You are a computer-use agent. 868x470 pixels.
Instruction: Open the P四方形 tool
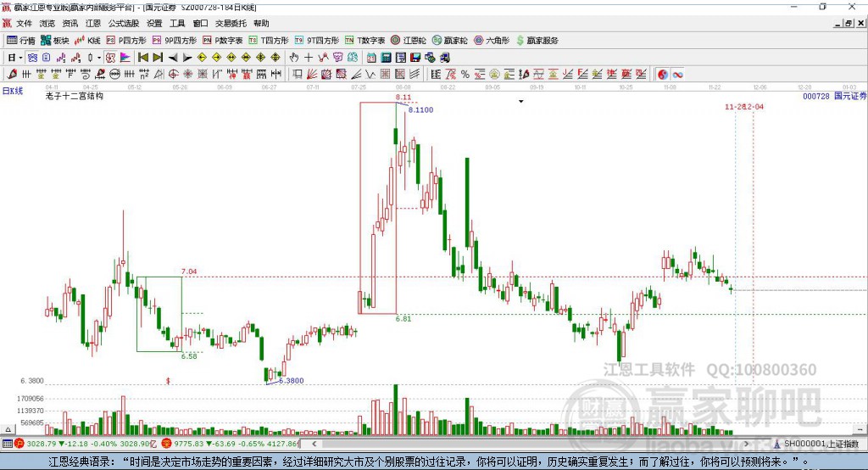pyautogui.click(x=126, y=41)
